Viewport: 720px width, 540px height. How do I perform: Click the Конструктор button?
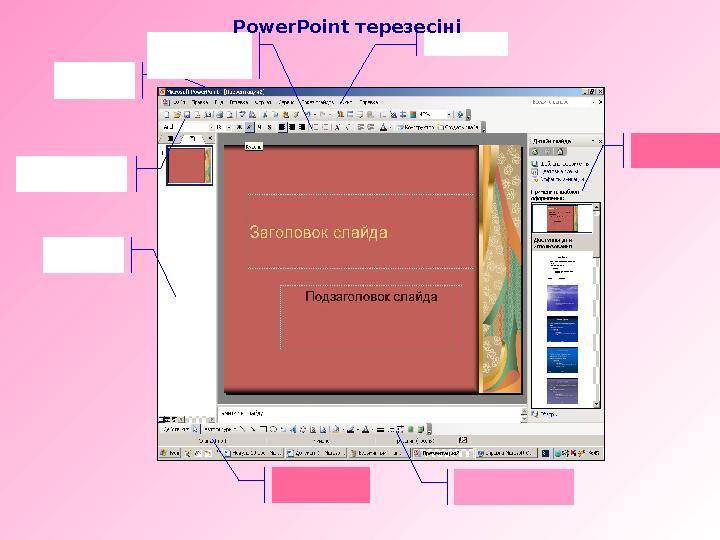click(416, 127)
